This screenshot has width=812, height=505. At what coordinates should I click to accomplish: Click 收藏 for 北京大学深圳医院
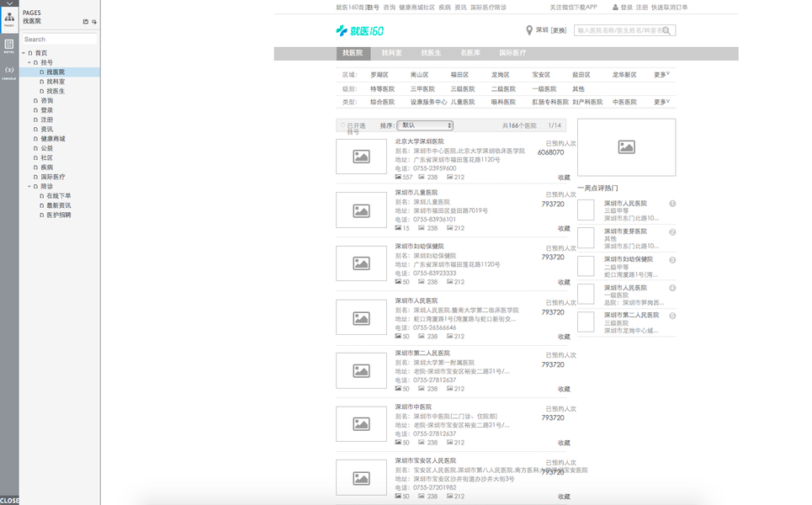click(564, 177)
